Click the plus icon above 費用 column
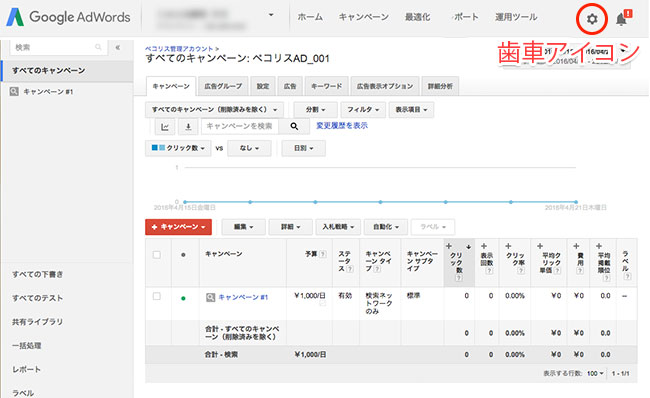 pos(576,246)
